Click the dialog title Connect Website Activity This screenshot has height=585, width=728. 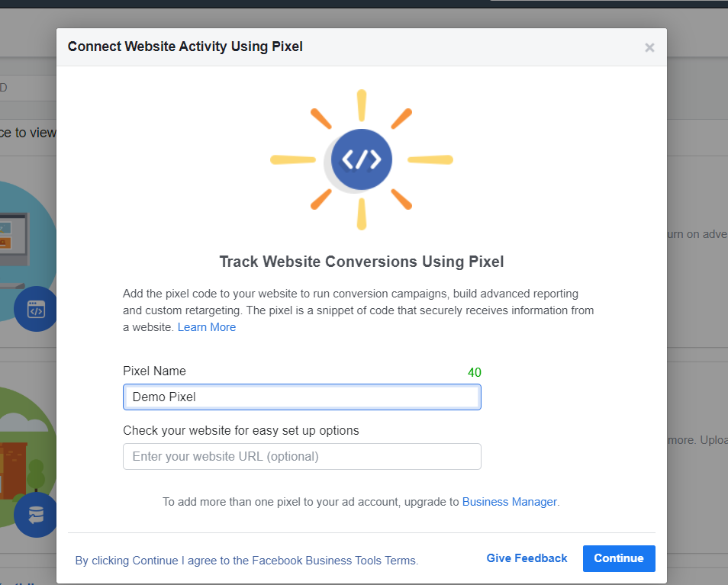tap(185, 47)
